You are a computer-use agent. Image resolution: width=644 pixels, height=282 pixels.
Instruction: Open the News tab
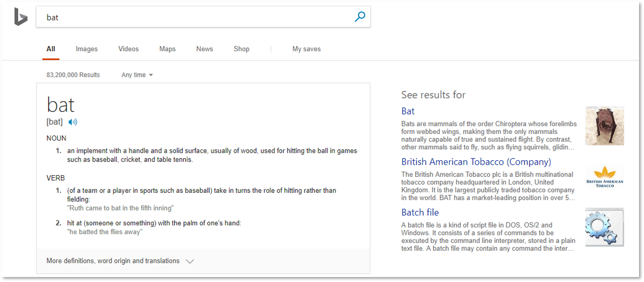coord(205,49)
